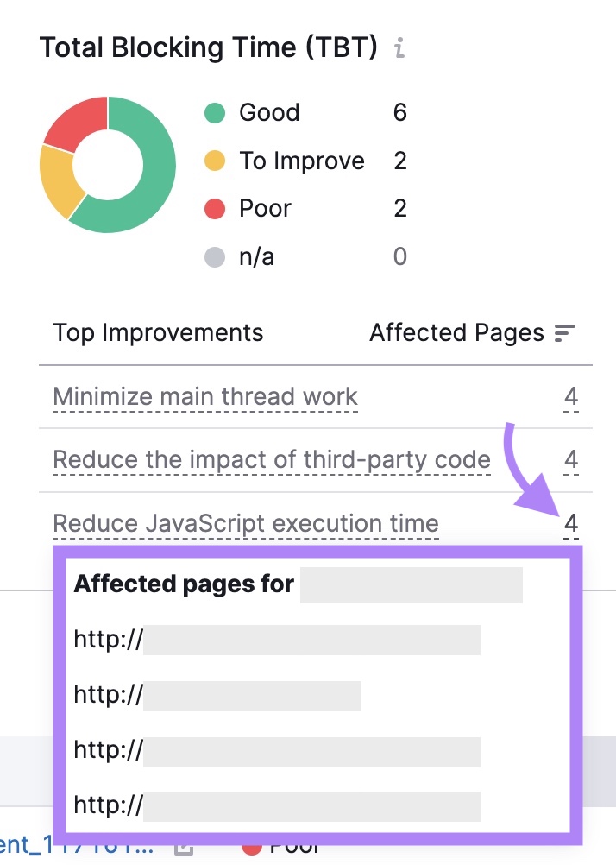
Task: Click the Affected pages for popup header
Action: (185, 584)
